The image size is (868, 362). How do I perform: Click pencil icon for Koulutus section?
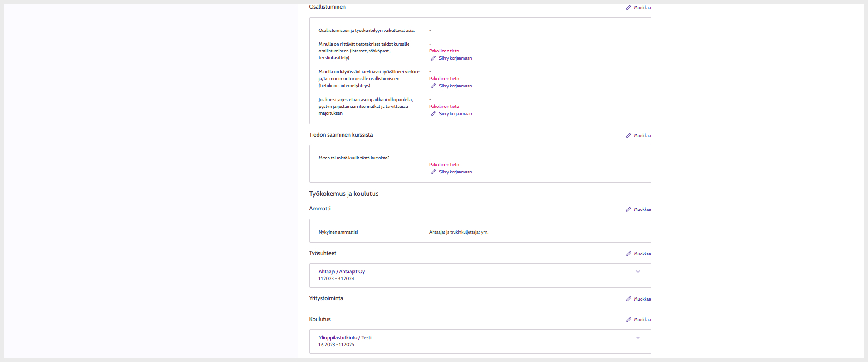628,320
